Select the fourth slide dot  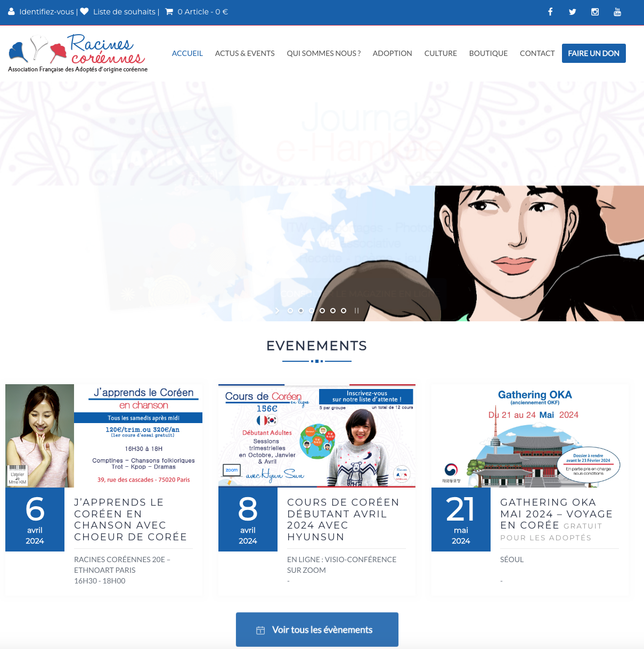pyautogui.click(x=322, y=311)
